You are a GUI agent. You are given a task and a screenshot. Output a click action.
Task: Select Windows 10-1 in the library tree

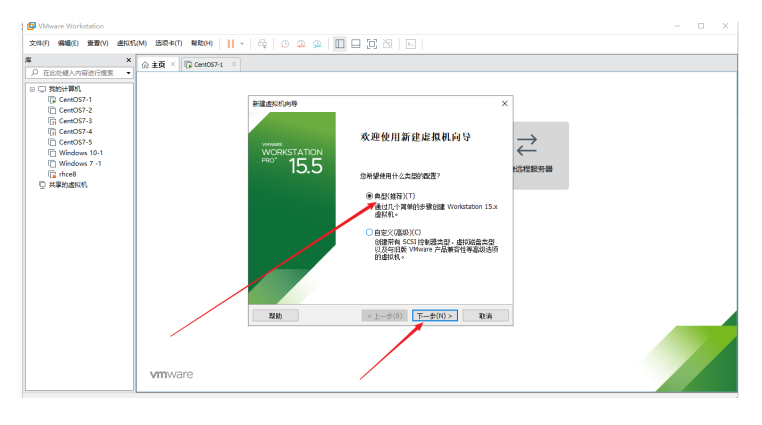tap(81, 153)
